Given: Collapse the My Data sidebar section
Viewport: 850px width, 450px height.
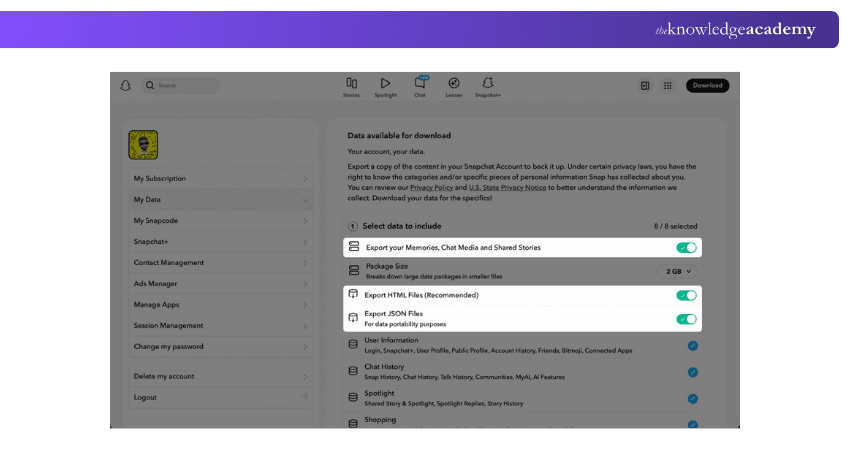Looking at the screenshot, I should pos(221,200).
